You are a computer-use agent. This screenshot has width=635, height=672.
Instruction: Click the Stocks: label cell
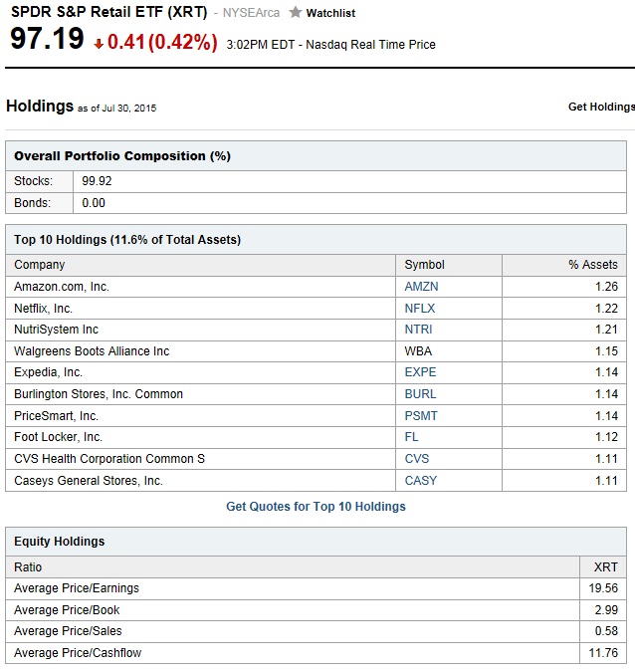pos(39,181)
